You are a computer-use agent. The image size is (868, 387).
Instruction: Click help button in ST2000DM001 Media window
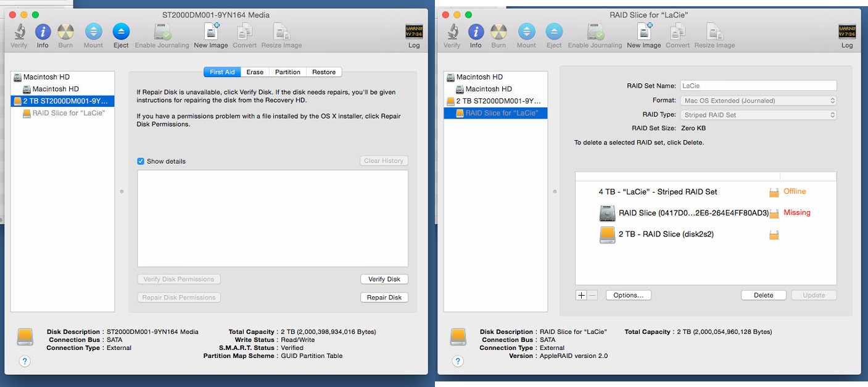tap(25, 362)
